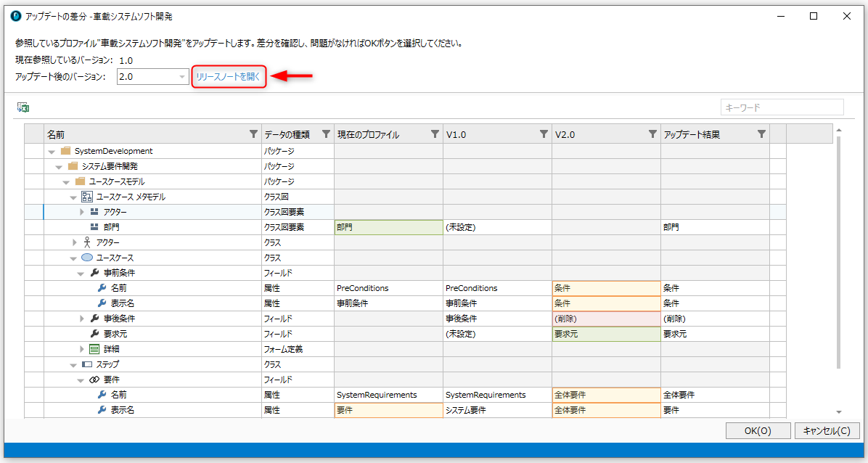Collapse the 事前条件 field node
Viewport: 868px width, 463px height.
pyautogui.click(x=81, y=274)
